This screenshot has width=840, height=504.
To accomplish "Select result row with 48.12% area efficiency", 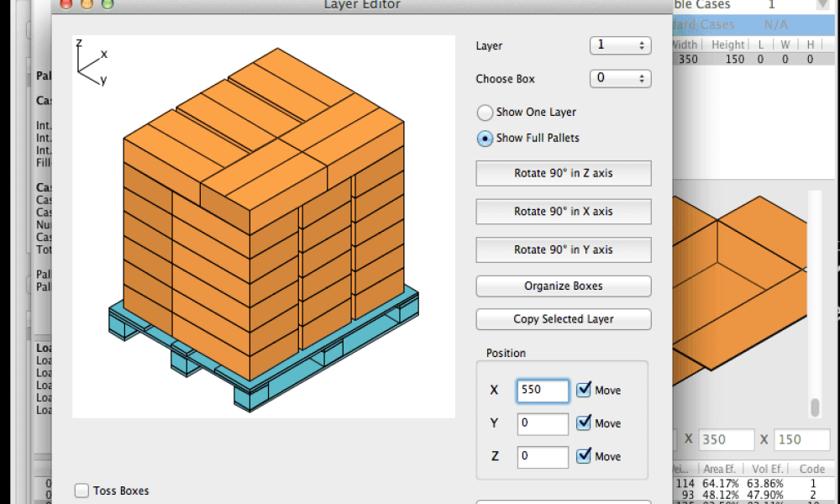I will tap(753, 495).
